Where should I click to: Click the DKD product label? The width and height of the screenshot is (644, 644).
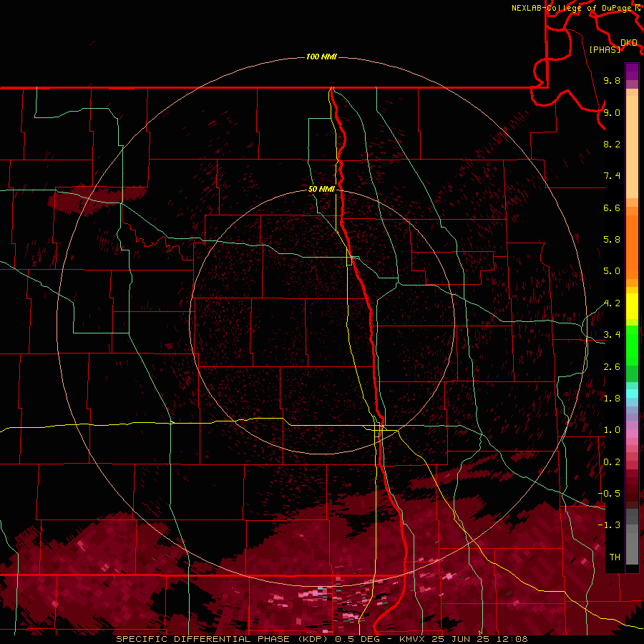(x=629, y=43)
